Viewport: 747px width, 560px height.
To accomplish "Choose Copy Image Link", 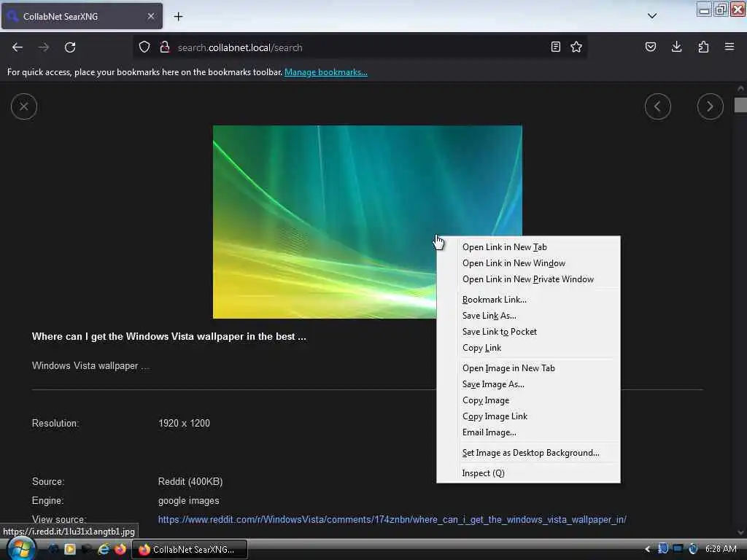I will click(528, 416).
